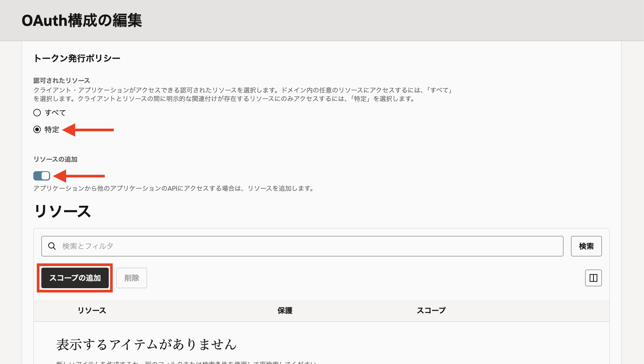Open the column layout icon button
Viewport: 644px width, 364px height.
click(593, 278)
